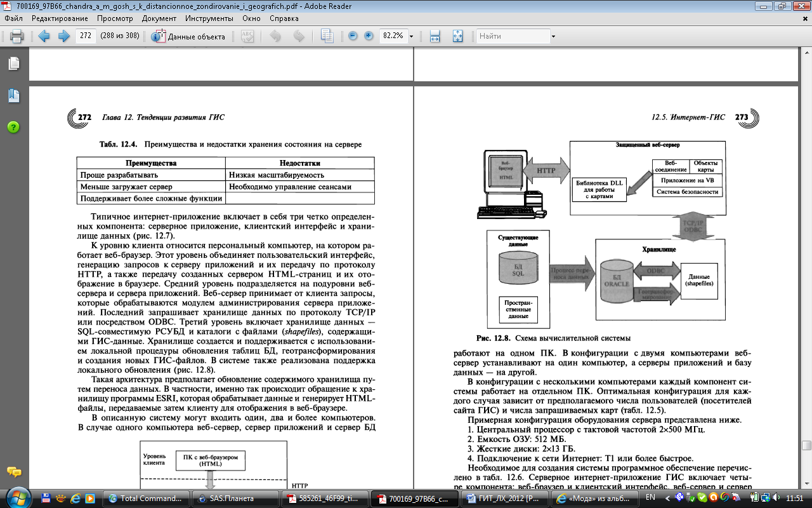Image resolution: width=812 pixels, height=508 pixels.
Task: Click the vertical scrollbar thumb
Action: 806,446
